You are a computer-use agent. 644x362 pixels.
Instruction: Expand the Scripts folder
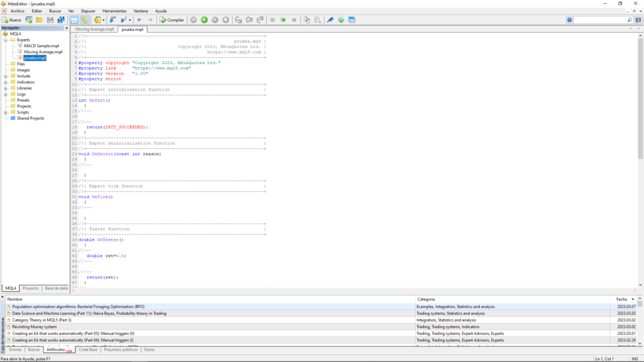click(6, 112)
